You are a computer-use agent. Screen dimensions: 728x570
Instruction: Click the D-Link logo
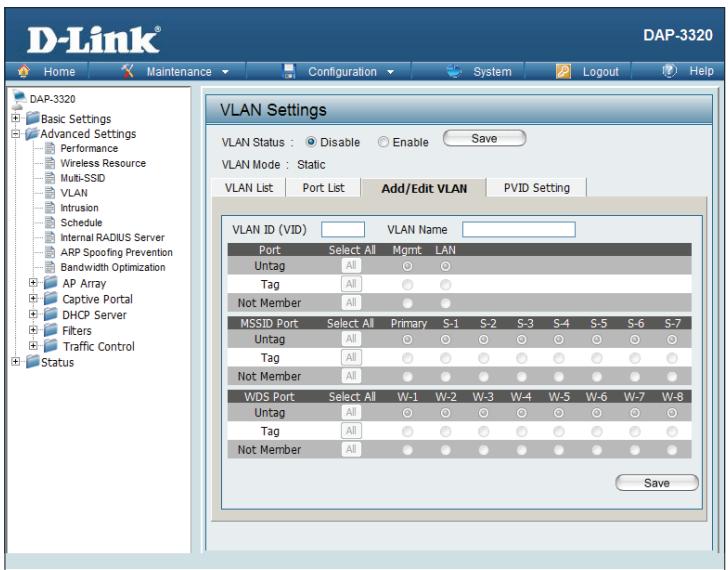[x=94, y=40]
